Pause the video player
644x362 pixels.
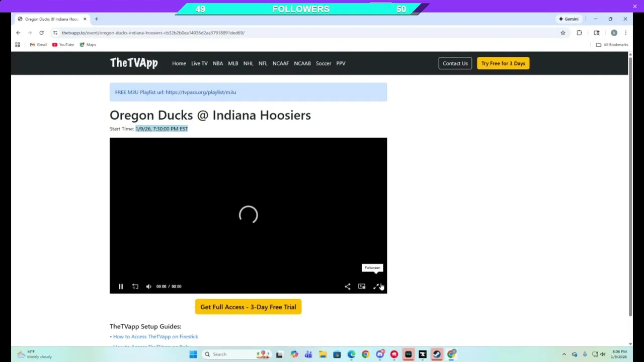121,287
